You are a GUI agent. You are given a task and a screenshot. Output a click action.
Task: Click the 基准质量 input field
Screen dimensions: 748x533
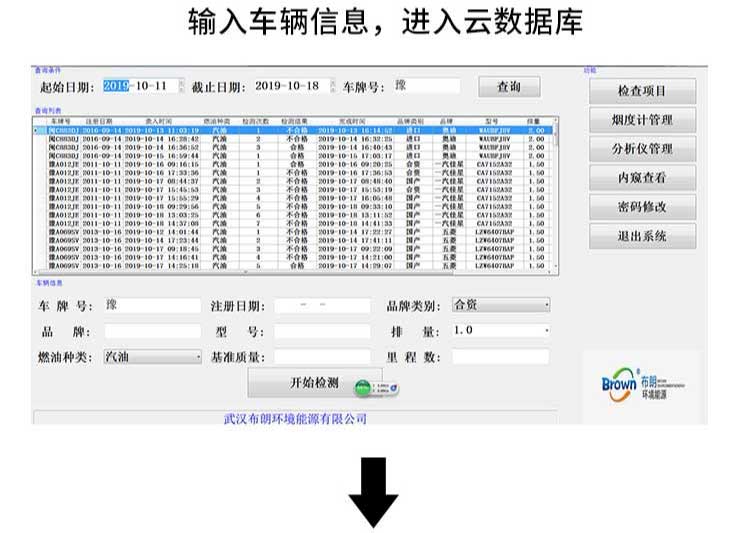point(322,356)
